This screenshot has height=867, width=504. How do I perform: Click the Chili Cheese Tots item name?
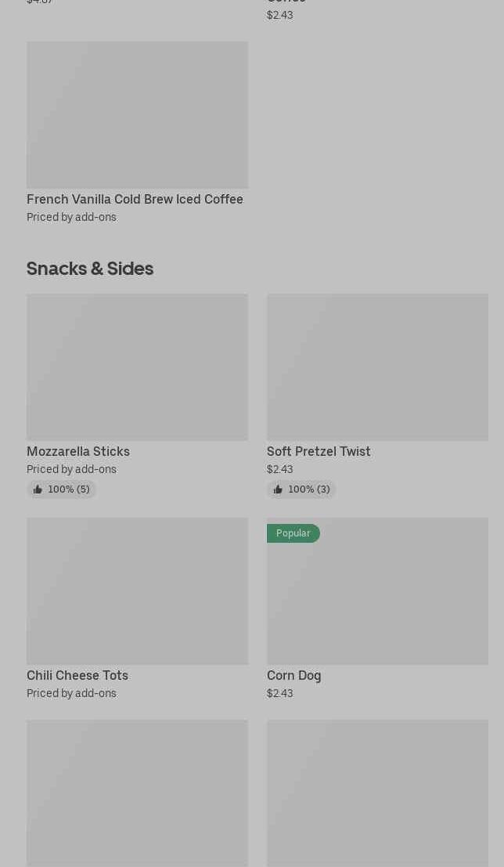77,676
